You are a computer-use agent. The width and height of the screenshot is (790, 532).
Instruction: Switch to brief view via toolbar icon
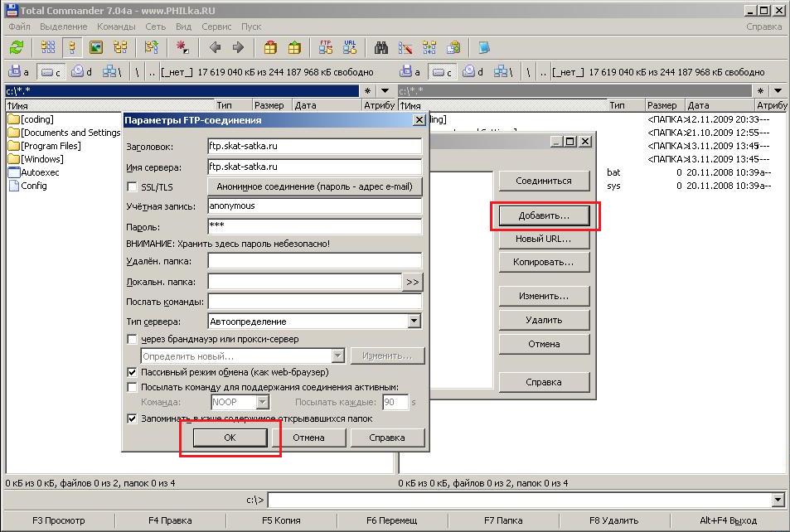point(48,48)
